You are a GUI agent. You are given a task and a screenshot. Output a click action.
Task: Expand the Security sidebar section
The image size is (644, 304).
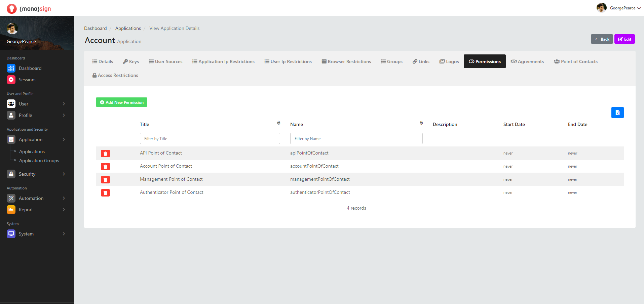click(36, 174)
